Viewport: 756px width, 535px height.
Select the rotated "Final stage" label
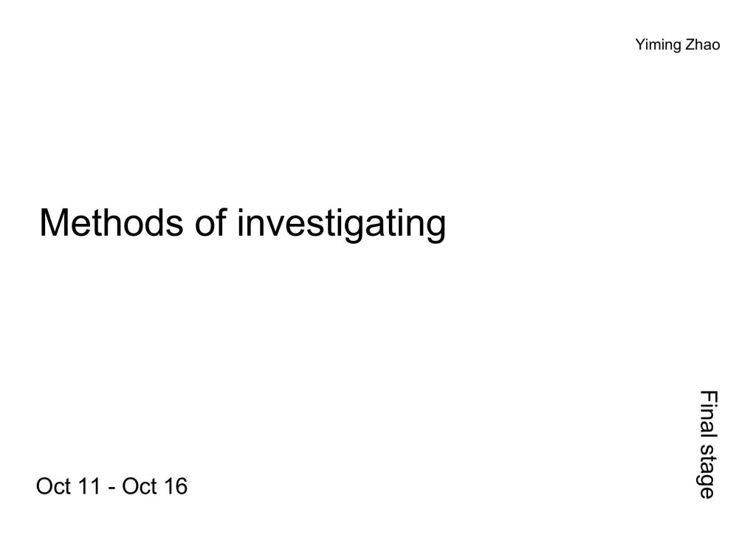pos(708,444)
